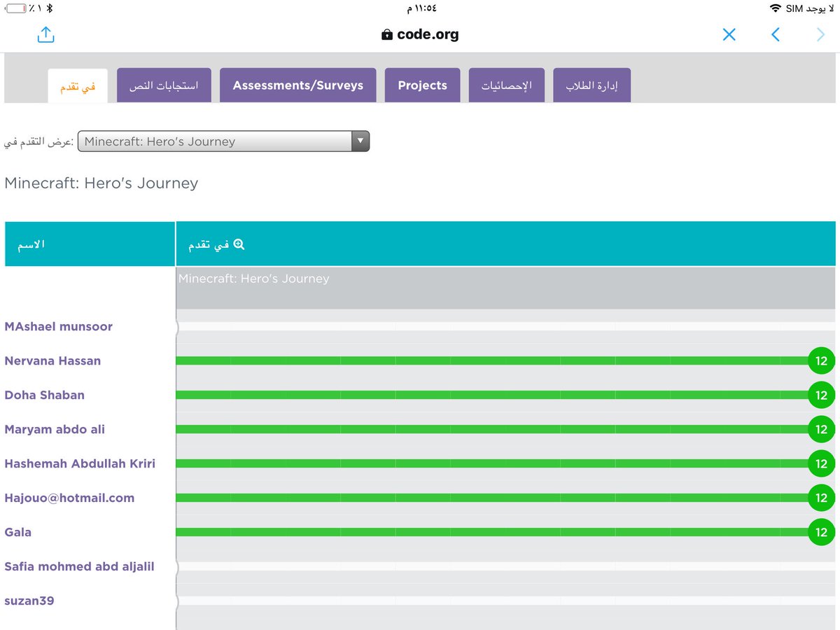Open student Hashemah Abdullah Kriri
Screen dimensions: 840x630
coord(80,463)
